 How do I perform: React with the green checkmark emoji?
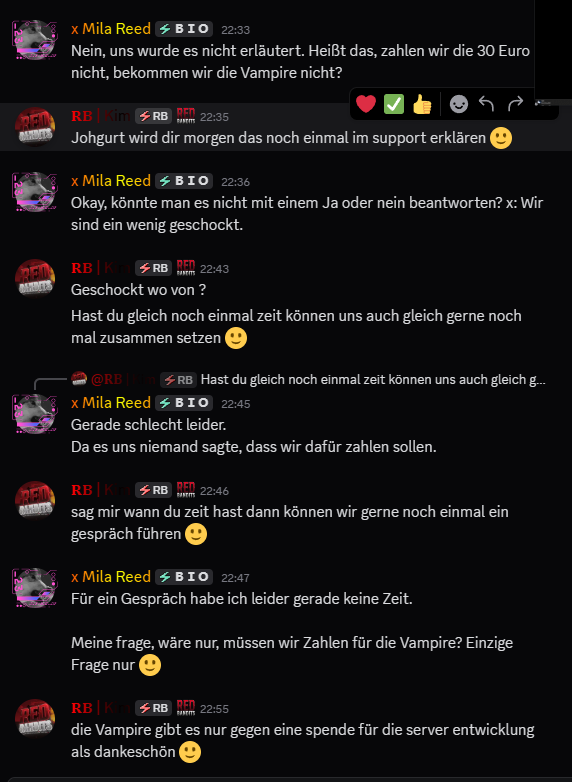coord(394,104)
